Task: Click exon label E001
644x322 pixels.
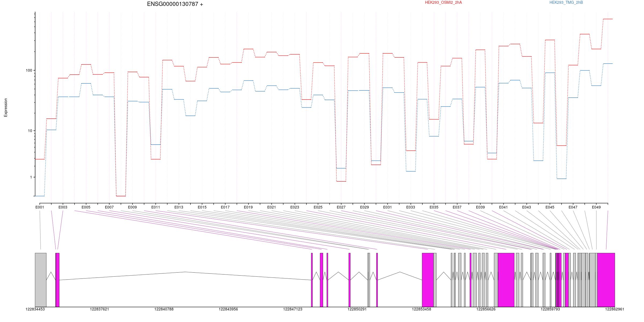Action: (40, 207)
